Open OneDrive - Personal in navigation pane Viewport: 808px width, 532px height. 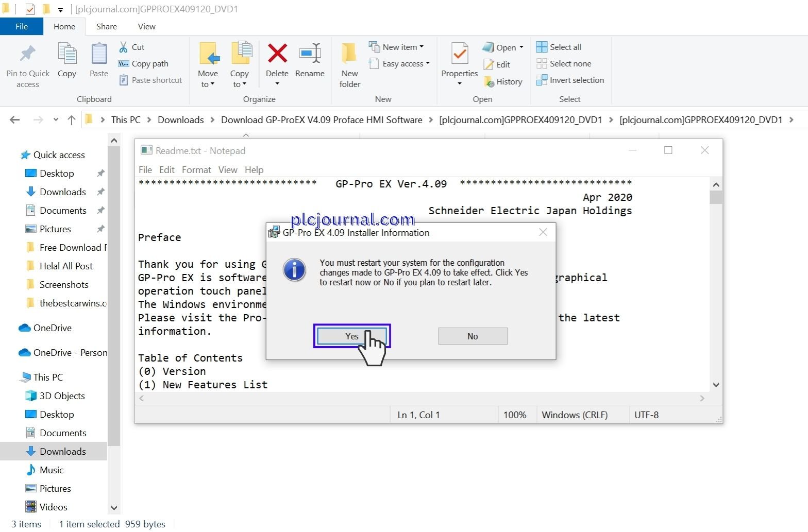click(63, 353)
